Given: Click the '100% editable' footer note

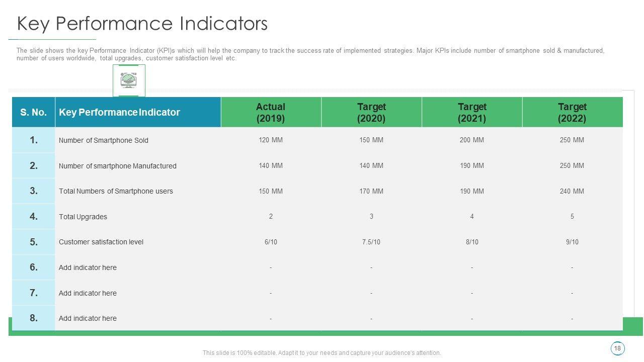Looking at the screenshot, I should click(322, 353).
